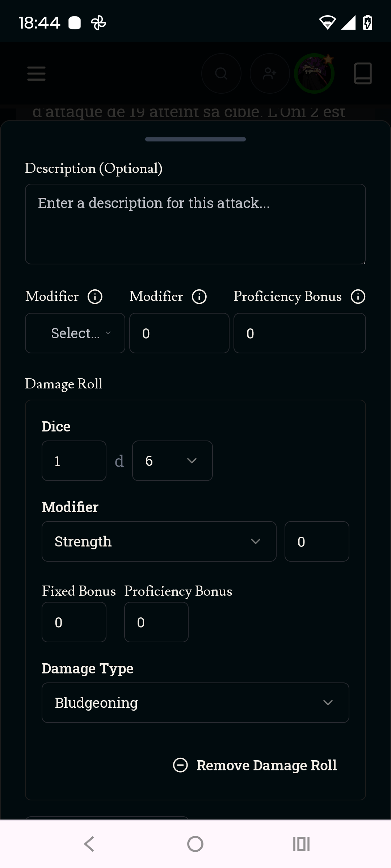
Task: Open the Select... modifier dropdown
Action: (75, 333)
